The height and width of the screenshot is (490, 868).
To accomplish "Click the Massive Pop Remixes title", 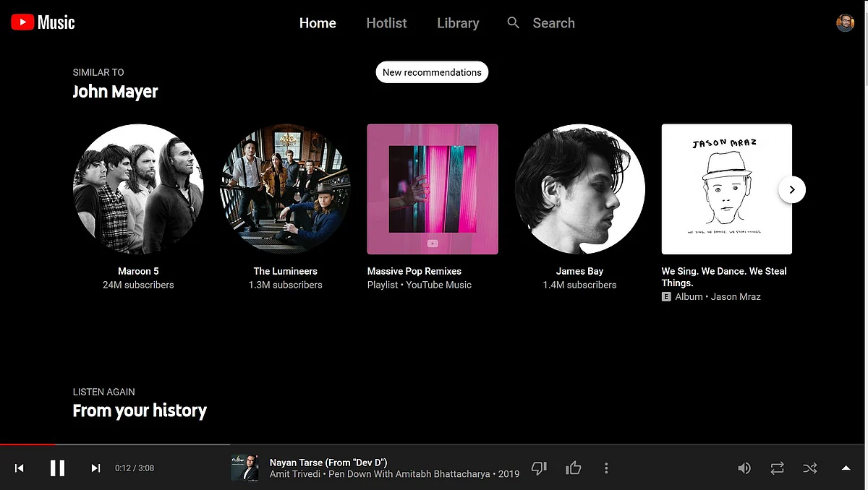I will coord(414,271).
